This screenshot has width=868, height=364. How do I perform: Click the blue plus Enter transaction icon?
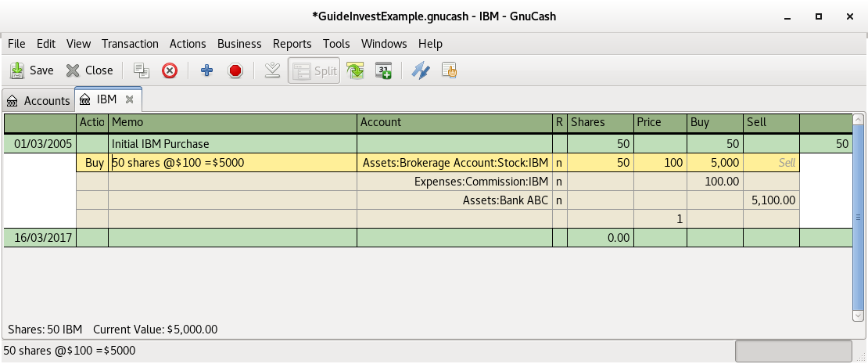click(206, 70)
